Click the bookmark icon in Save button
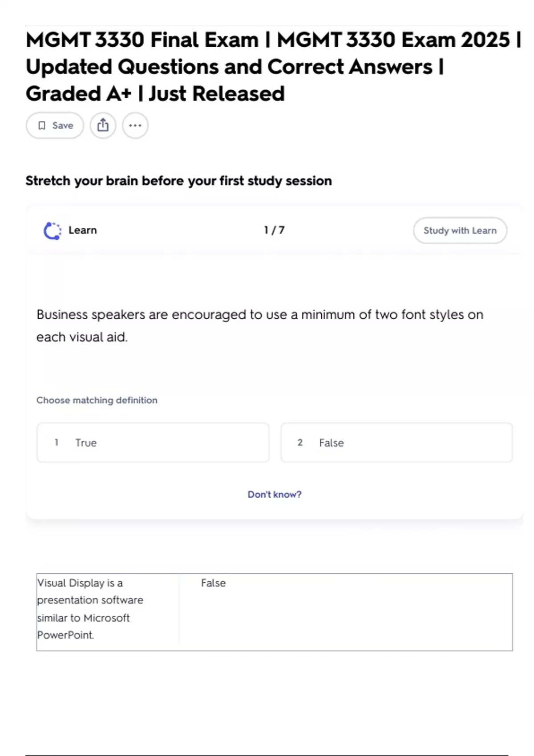This screenshot has width=534, height=756. click(x=42, y=126)
